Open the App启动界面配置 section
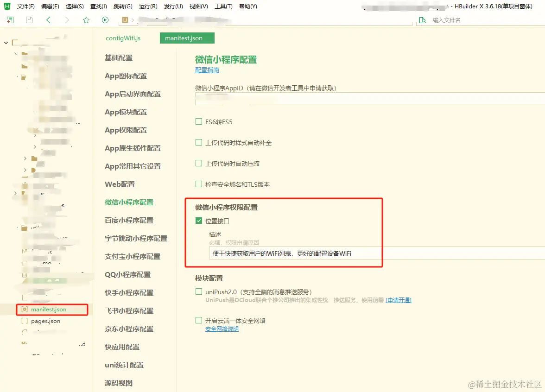 [x=133, y=94]
